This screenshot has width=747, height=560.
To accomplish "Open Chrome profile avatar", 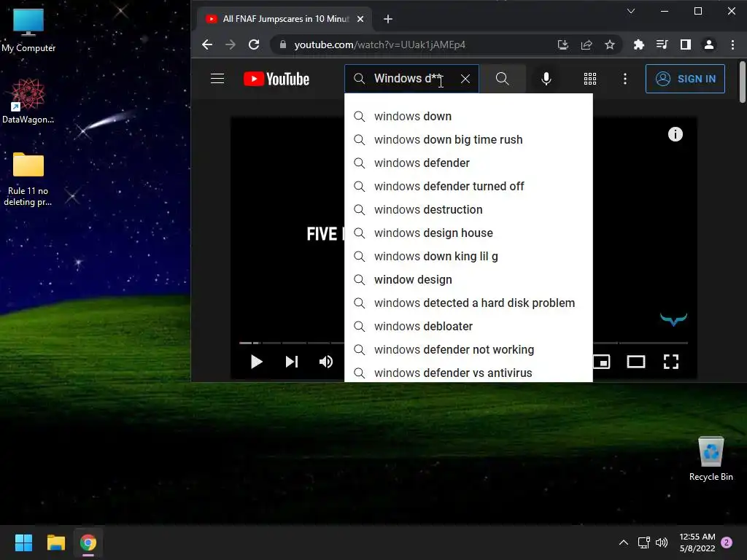I will point(709,44).
